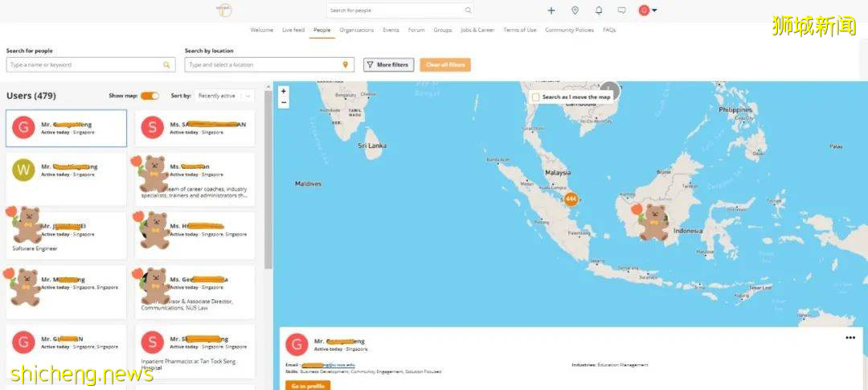This screenshot has width=868, height=390.
Task: Open the location pin icon in header
Action: point(575,10)
